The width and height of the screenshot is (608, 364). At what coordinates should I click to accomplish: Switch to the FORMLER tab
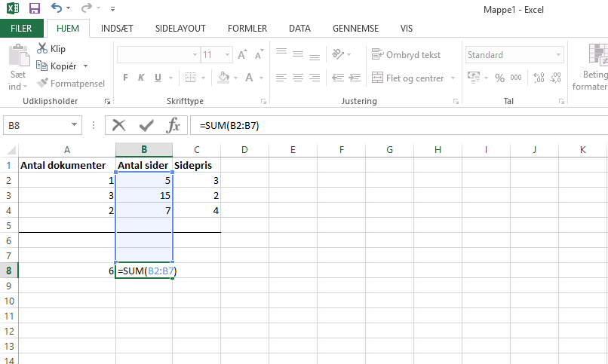click(x=247, y=29)
